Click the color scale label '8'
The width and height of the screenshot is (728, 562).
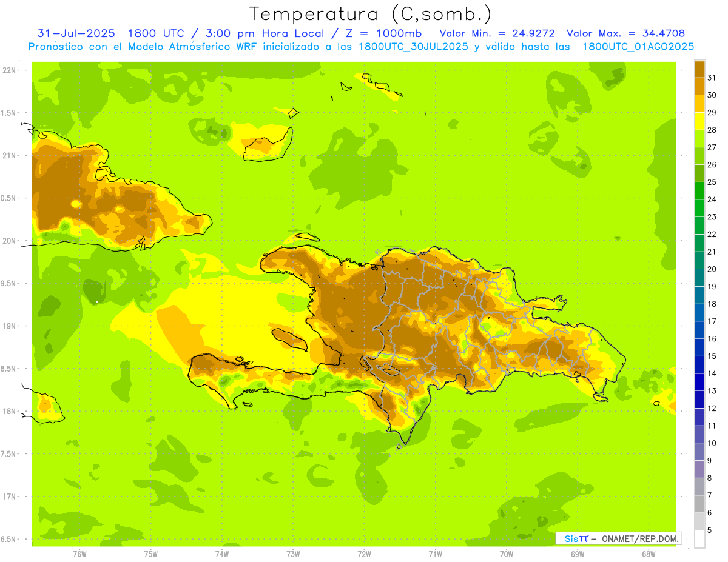710,478
